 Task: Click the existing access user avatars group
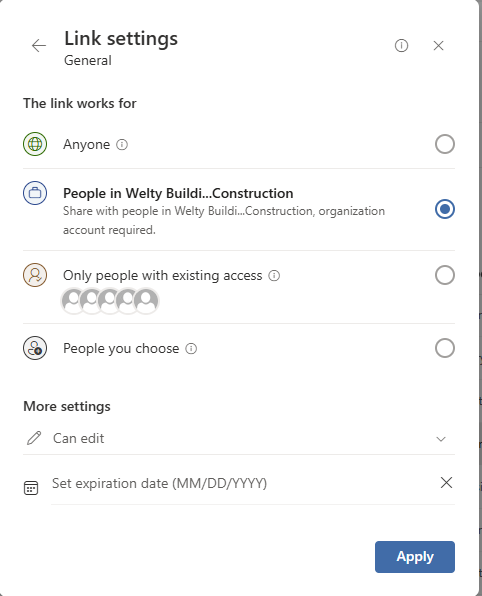[x=110, y=301]
